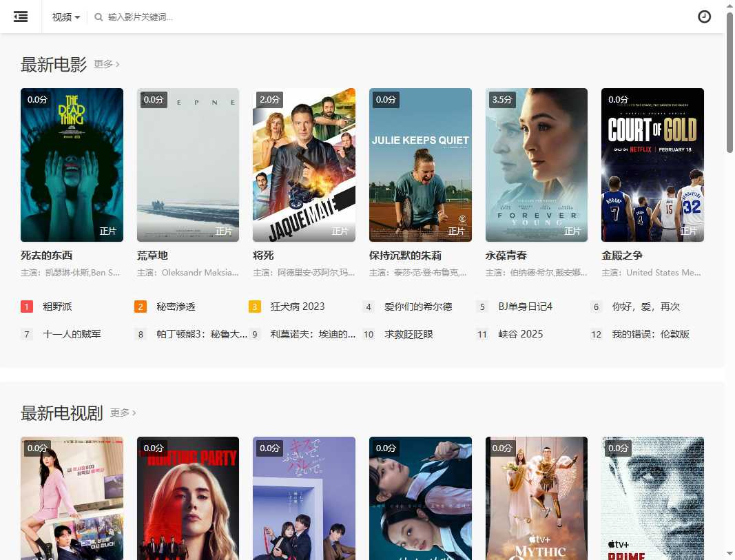Select the Court of Gold poster

pos(652,165)
